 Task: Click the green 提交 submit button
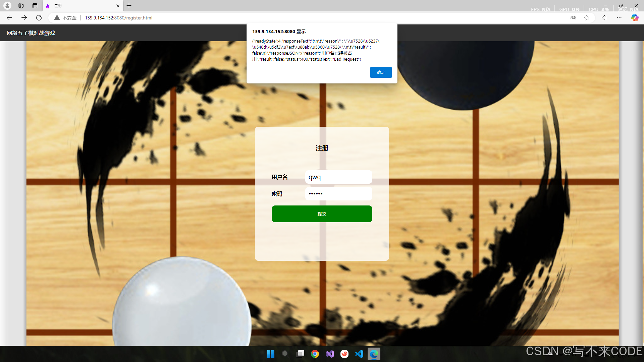click(322, 214)
